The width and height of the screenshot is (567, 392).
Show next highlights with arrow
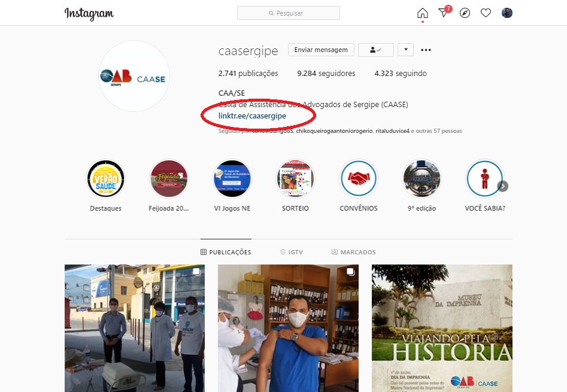point(502,186)
